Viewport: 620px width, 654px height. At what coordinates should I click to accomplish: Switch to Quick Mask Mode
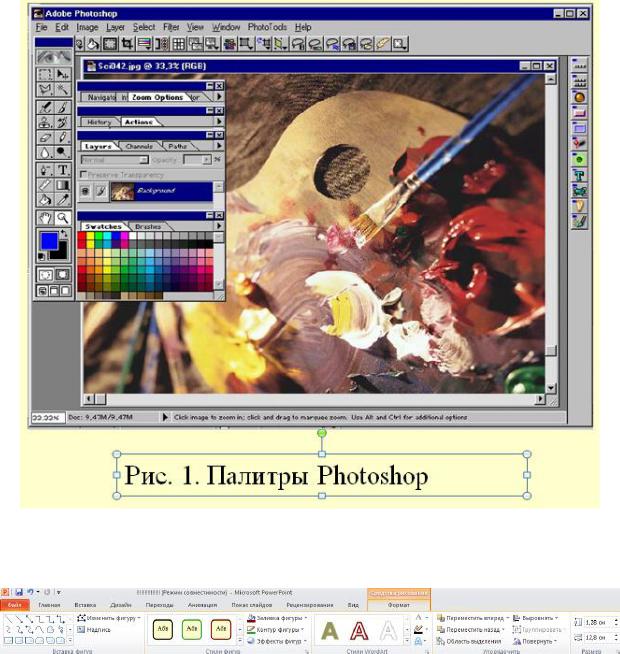coord(62,275)
